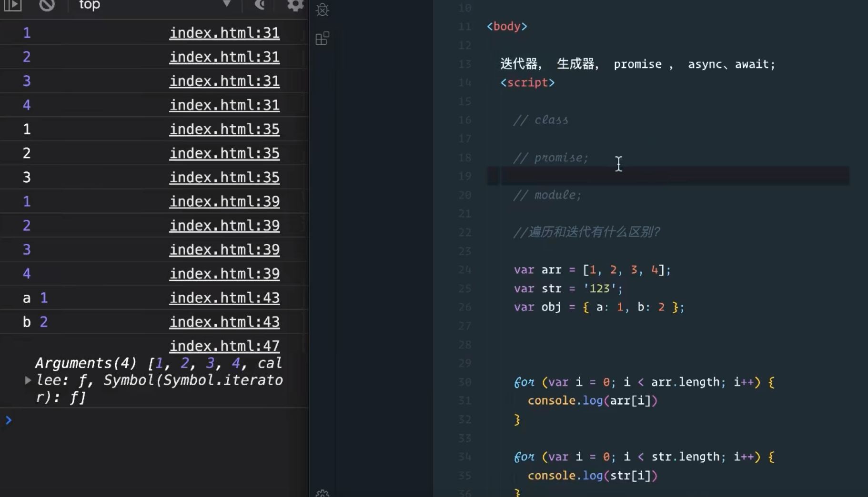The image size is (868, 497).
Task: Open DevTools console settings gear
Action: point(295,5)
